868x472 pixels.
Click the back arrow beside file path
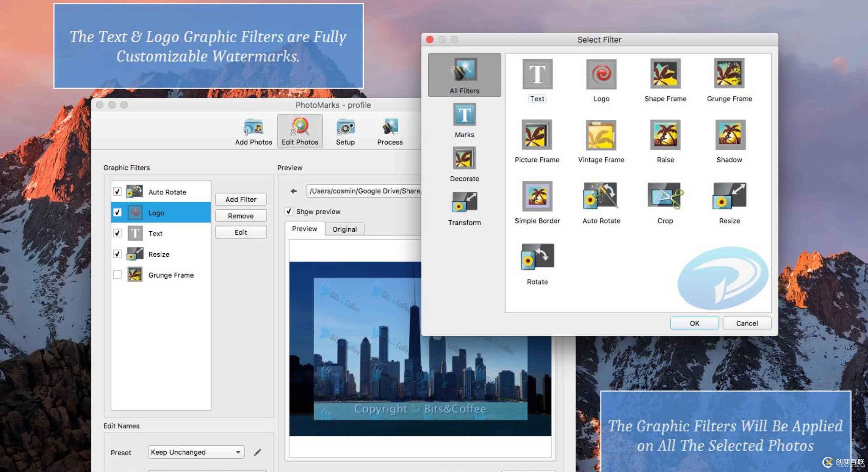294,191
